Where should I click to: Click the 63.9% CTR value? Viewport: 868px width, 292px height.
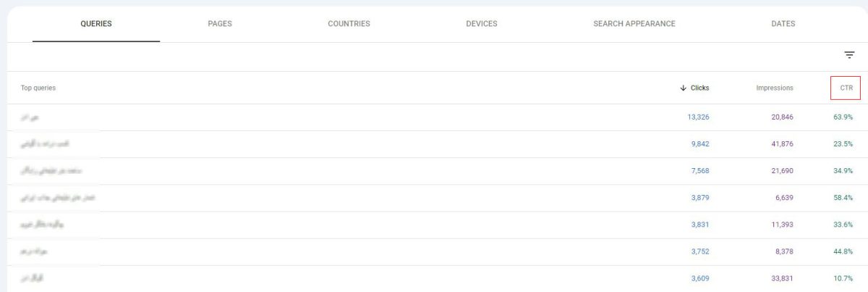[843, 117]
